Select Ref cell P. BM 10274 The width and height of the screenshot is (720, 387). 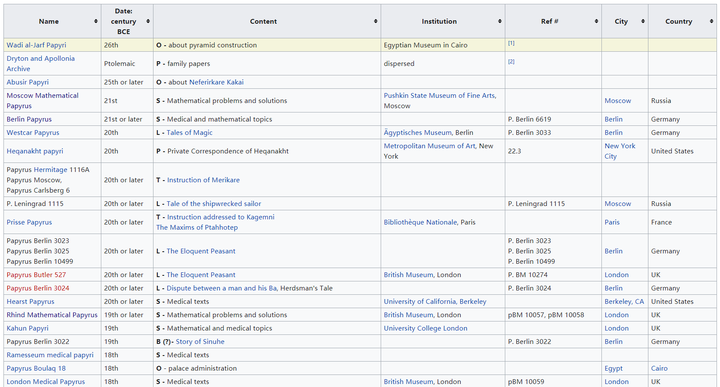point(553,275)
